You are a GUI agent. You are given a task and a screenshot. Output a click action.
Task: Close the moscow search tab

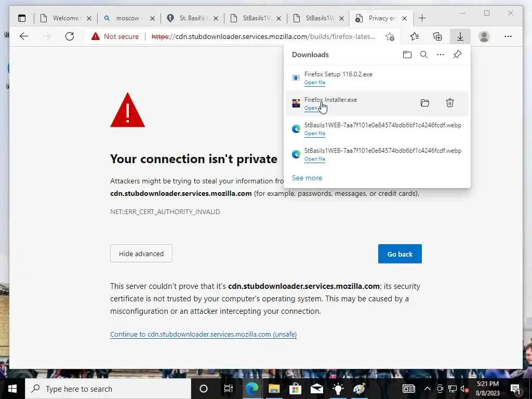[152, 18]
